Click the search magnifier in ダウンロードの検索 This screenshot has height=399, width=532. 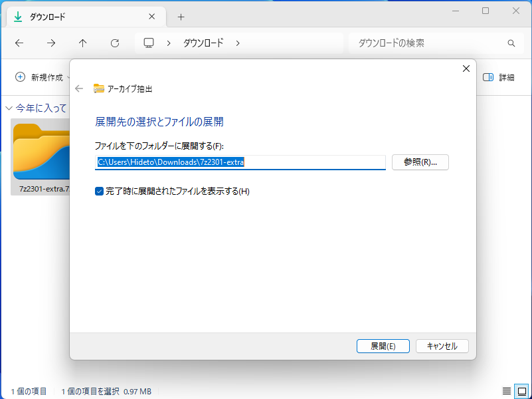coord(510,43)
